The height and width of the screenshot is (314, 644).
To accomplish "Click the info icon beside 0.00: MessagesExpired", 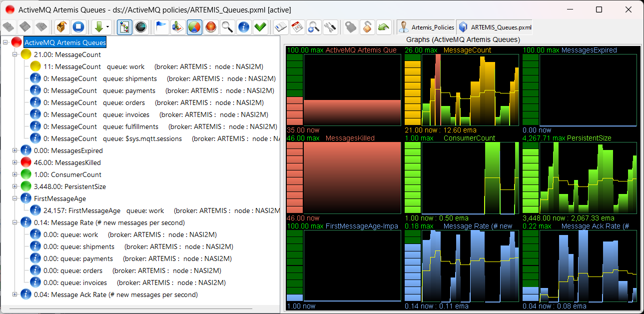I will tap(26, 150).
